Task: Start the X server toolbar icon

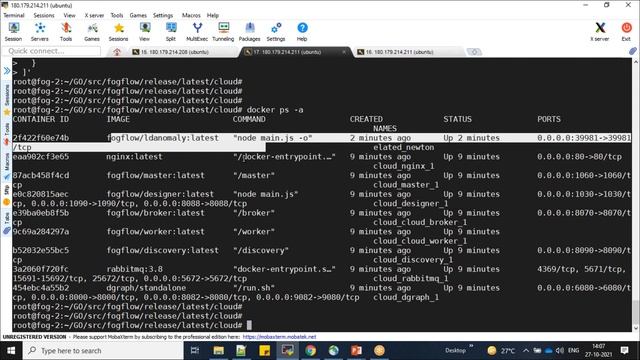Action: click(x=600, y=32)
